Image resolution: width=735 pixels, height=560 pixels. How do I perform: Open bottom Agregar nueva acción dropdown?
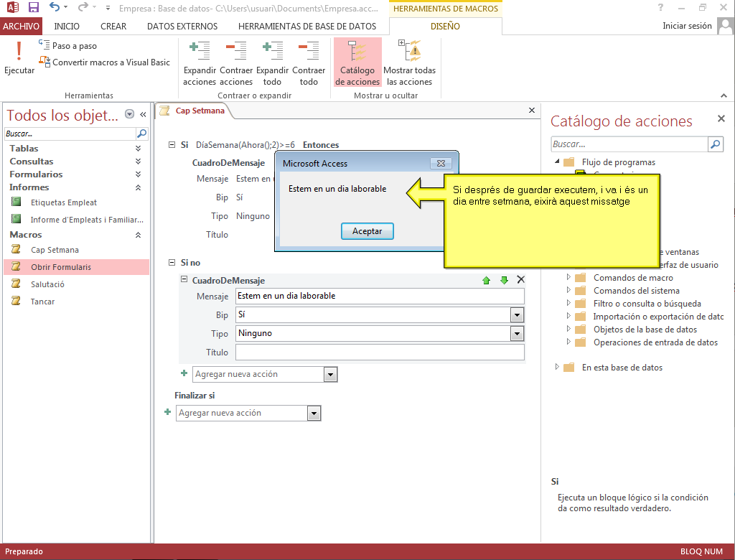coord(314,414)
